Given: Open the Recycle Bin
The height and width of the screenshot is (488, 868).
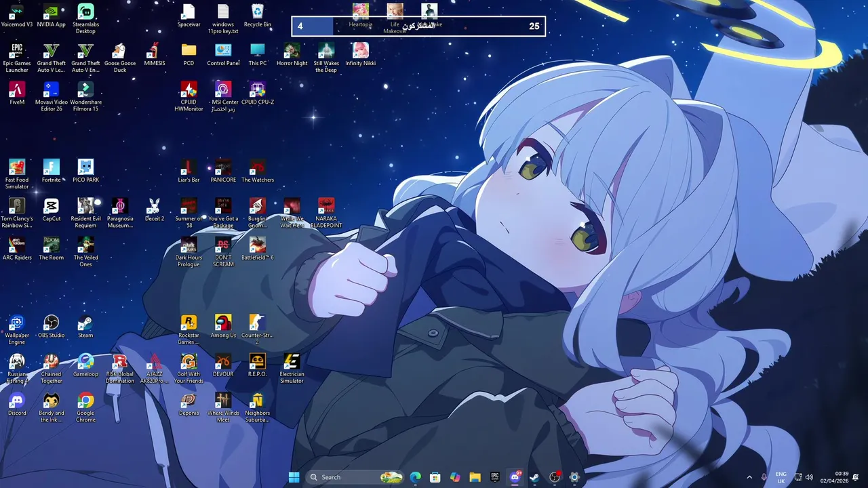Looking at the screenshot, I should 258,16.
